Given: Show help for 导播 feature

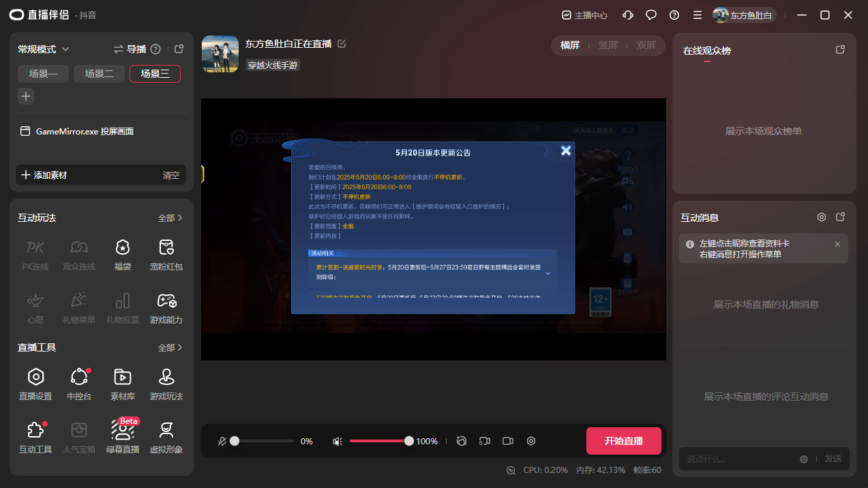Looking at the screenshot, I should [x=155, y=49].
